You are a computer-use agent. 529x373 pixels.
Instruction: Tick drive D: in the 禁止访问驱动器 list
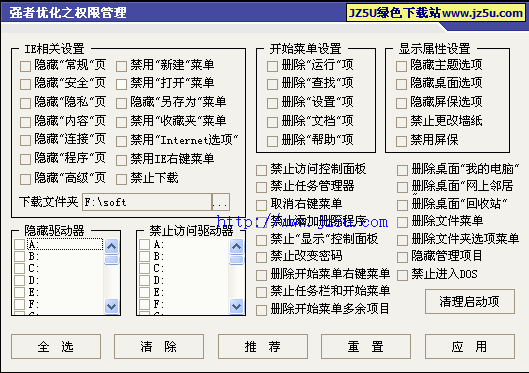click(145, 280)
